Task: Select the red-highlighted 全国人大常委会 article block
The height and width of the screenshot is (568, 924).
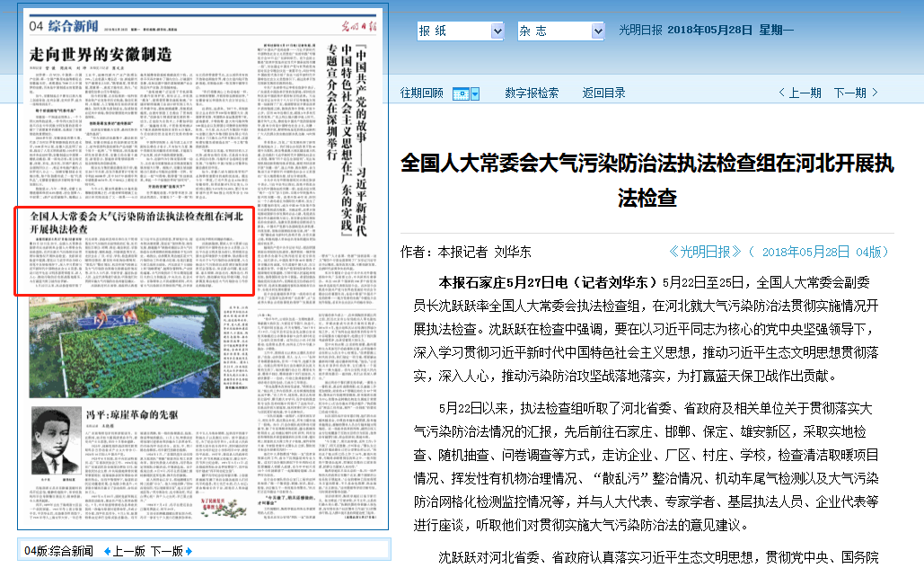Action: tap(136, 251)
